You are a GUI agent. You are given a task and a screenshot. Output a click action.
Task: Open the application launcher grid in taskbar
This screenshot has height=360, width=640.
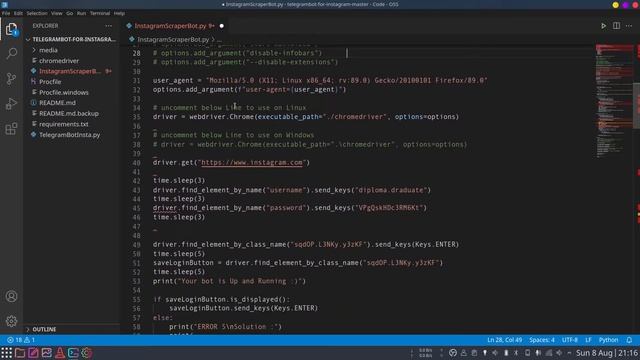pyautogui.click(x=7, y=353)
